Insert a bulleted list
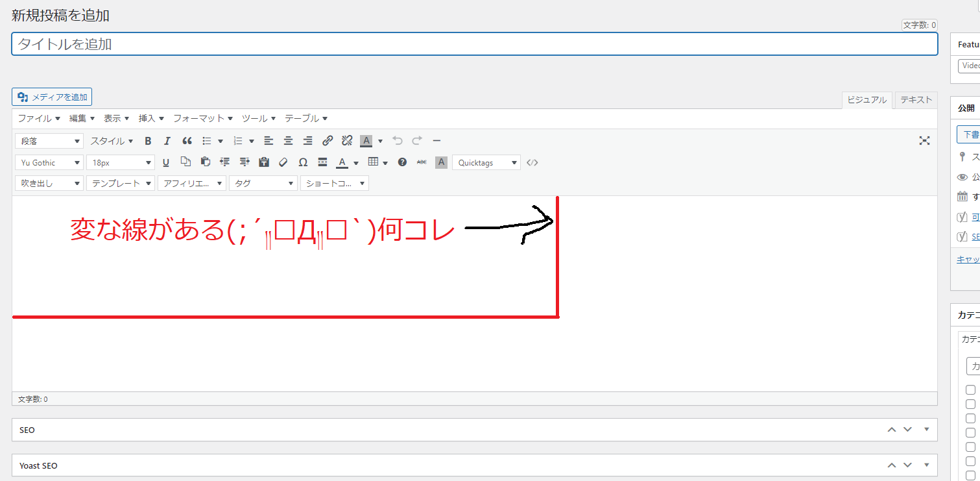Image resolution: width=980 pixels, height=481 pixels. (x=207, y=141)
